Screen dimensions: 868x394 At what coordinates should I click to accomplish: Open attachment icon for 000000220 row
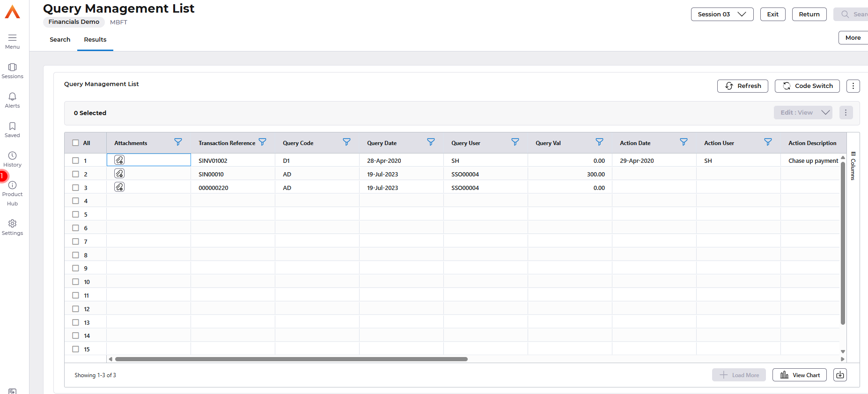click(x=119, y=187)
